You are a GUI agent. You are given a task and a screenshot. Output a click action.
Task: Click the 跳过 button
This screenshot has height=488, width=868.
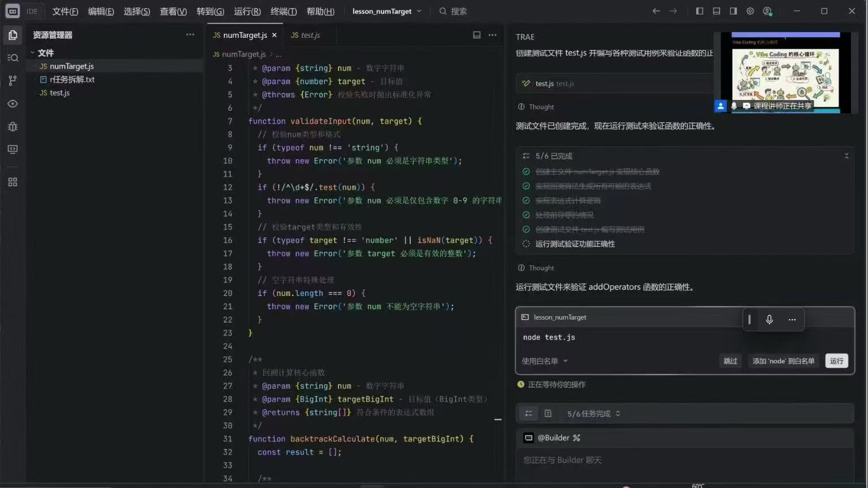pos(730,361)
